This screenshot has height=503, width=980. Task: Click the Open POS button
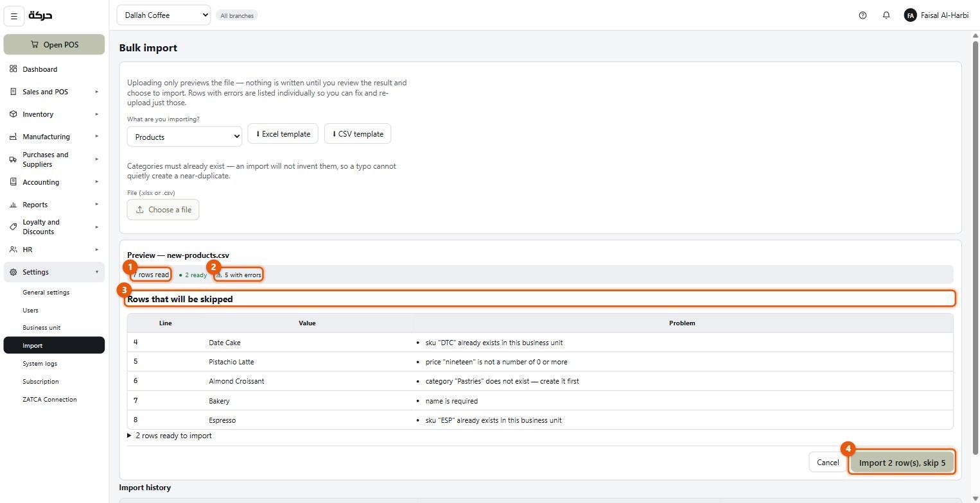pyautogui.click(x=54, y=44)
